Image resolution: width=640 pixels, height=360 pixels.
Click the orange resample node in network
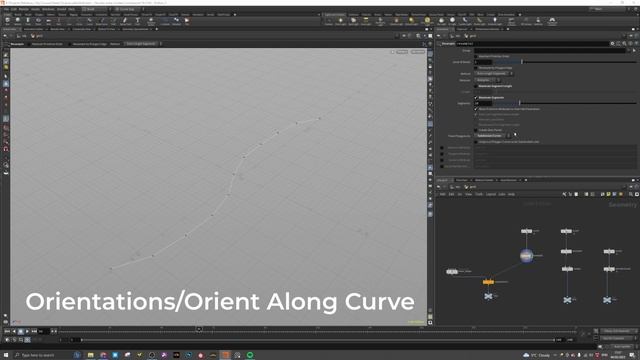pos(488,282)
